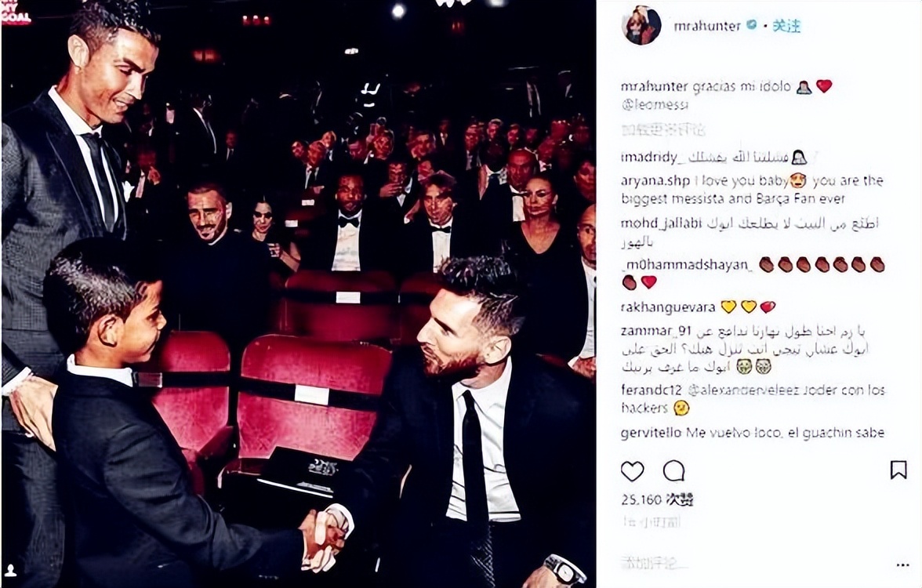This screenshot has height=588, width=922.
Task: Click the post timestamp below likes
Action: tap(651, 521)
